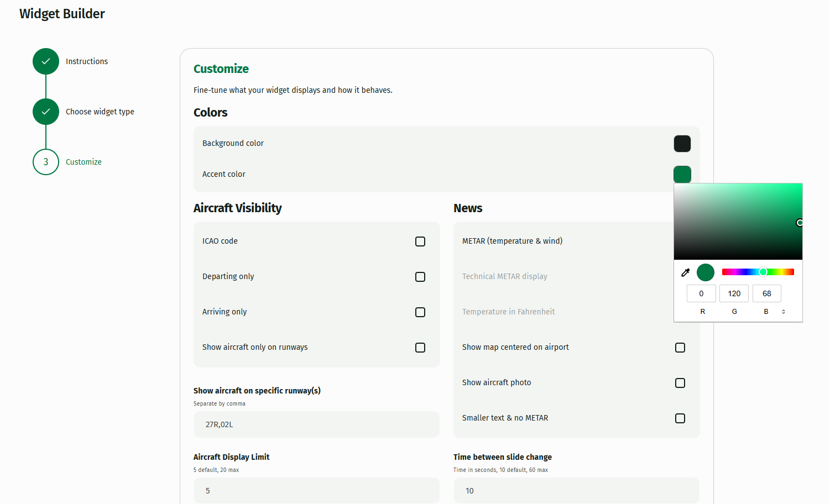Adjust the rainbow hue slider

pos(758,272)
